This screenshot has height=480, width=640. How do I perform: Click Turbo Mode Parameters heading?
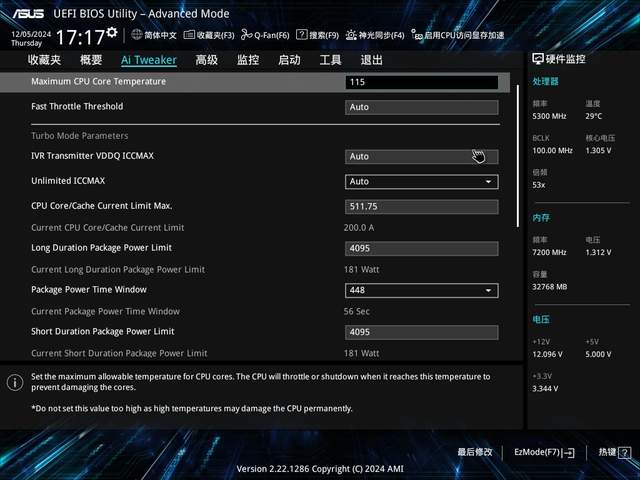click(80, 136)
